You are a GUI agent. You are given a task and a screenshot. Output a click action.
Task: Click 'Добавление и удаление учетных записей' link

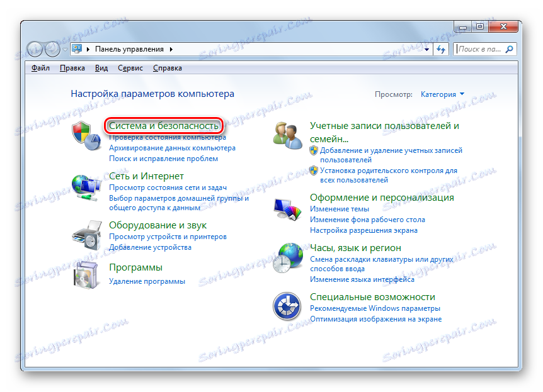391,155
